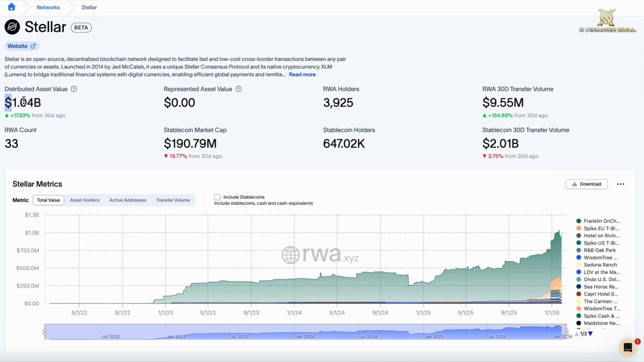The height and width of the screenshot is (362, 644).
Task: Switch to Asset Holders metric tab
Action: 85,200
